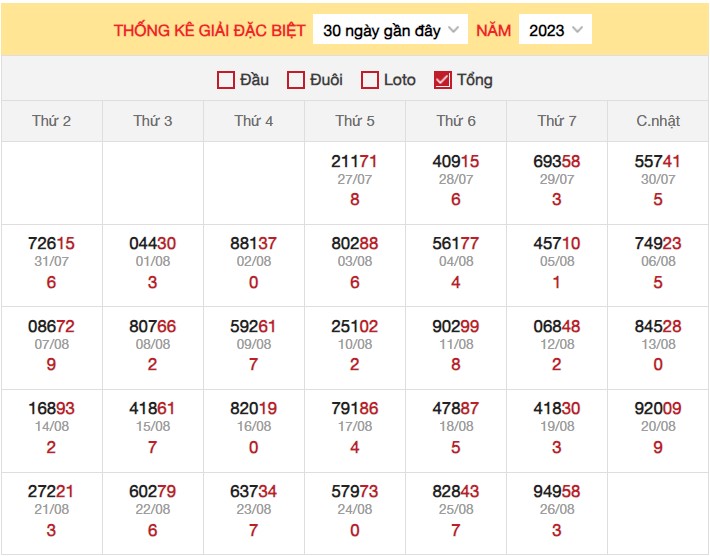Check the Đầu checkbox

226,80
